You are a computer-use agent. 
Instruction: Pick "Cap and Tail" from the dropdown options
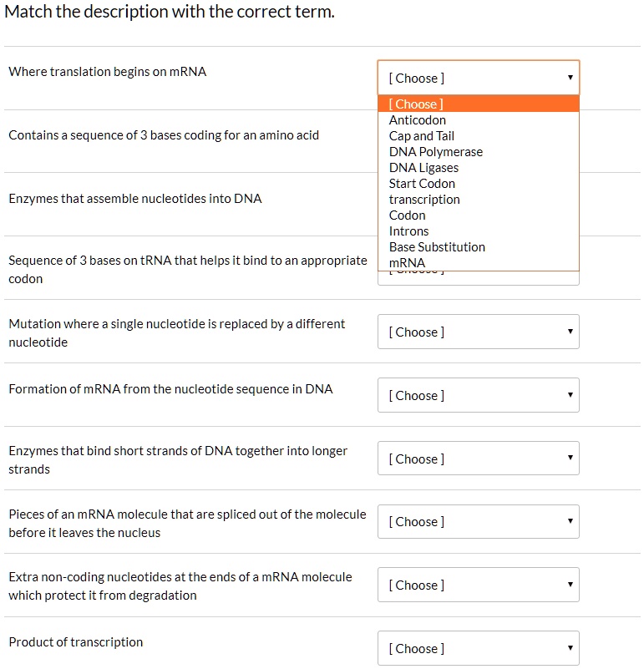click(x=421, y=135)
